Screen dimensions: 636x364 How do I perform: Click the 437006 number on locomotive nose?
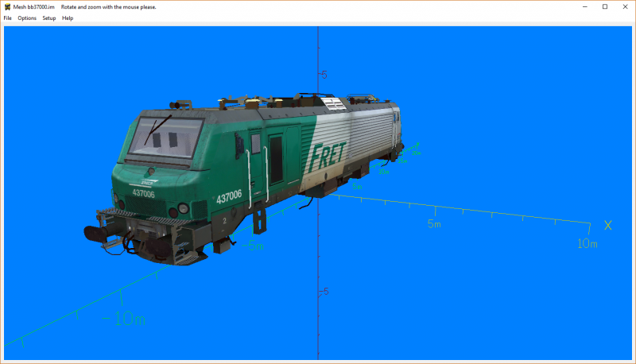coord(144,194)
